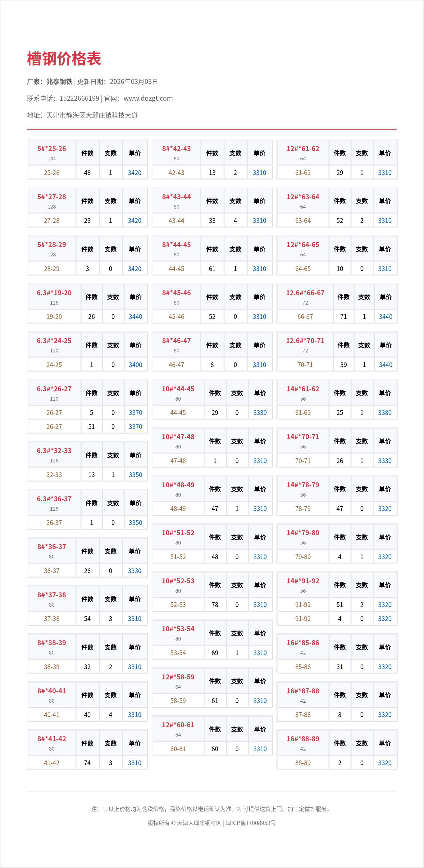424x868 pixels.
Task: Click the website address www.dqzgt.com
Action: click(148, 99)
